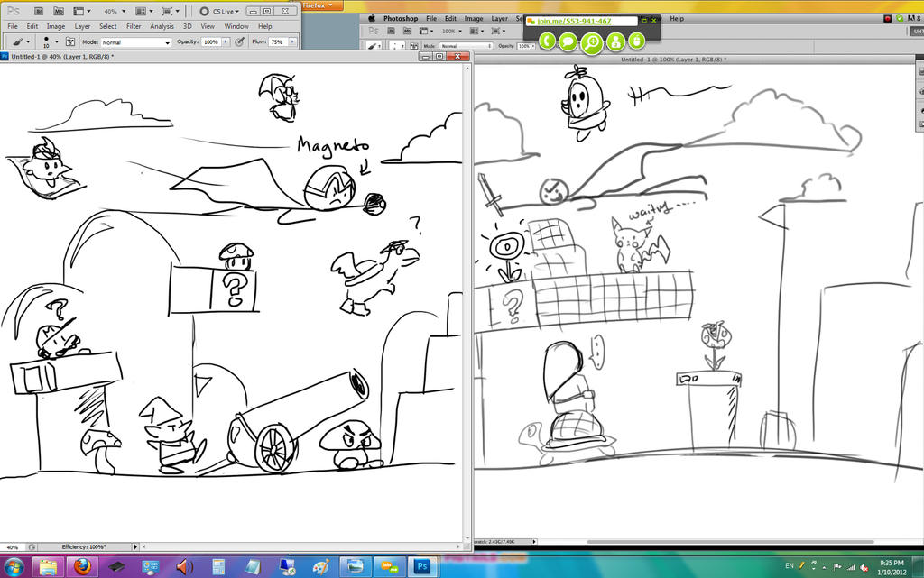
Task: Open the Layer menu in left Photoshop window
Action: point(82,26)
